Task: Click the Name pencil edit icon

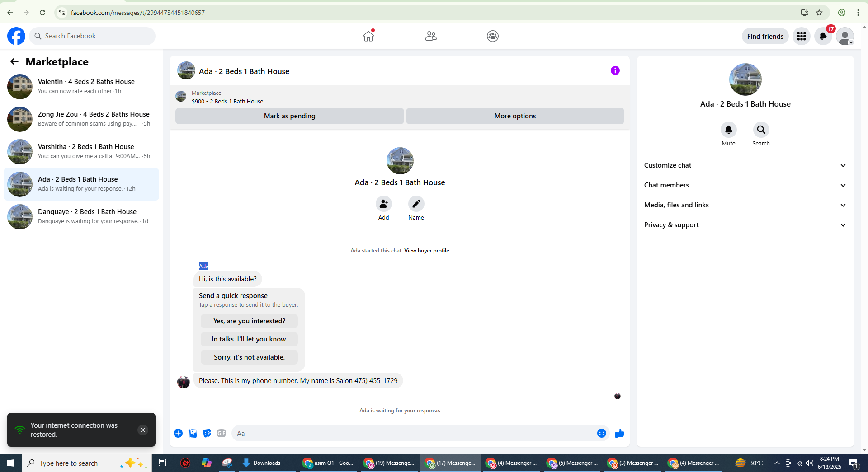Action: click(x=416, y=204)
